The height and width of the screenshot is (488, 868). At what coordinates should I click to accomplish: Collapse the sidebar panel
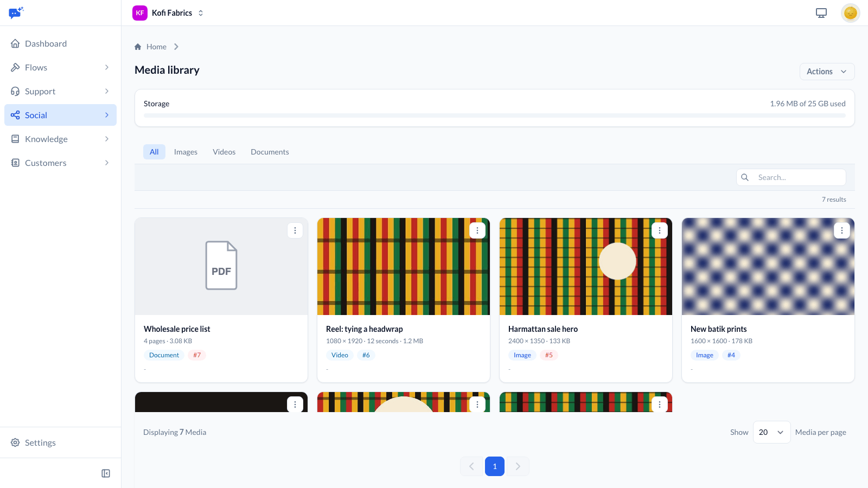(x=106, y=473)
